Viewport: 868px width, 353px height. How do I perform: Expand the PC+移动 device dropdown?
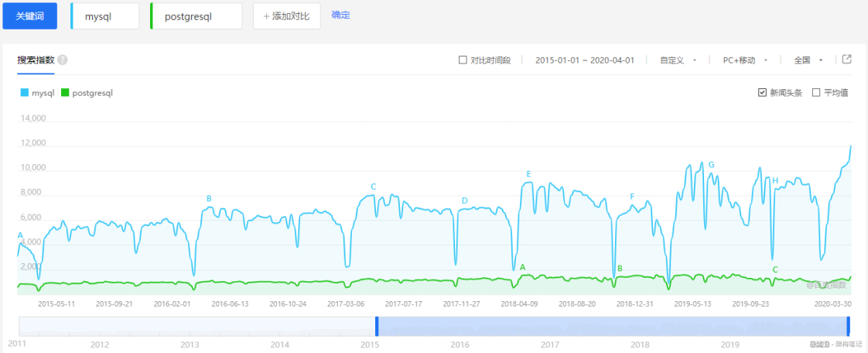click(744, 60)
